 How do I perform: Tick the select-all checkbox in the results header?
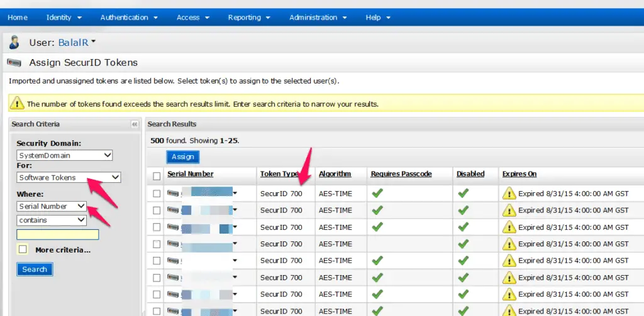pyautogui.click(x=157, y=175)
